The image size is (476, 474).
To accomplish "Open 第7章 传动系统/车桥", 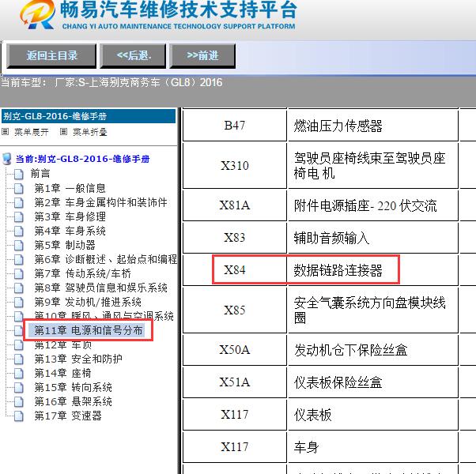I will pos(82,273).
